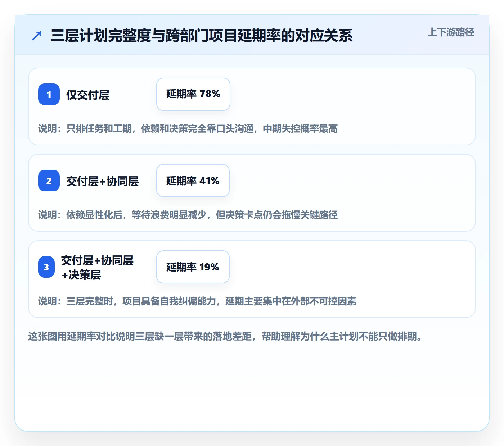Screen dimensions: 504x446
Task: Click the number 1 badge for 仅交付层
Action: point(49,94)
